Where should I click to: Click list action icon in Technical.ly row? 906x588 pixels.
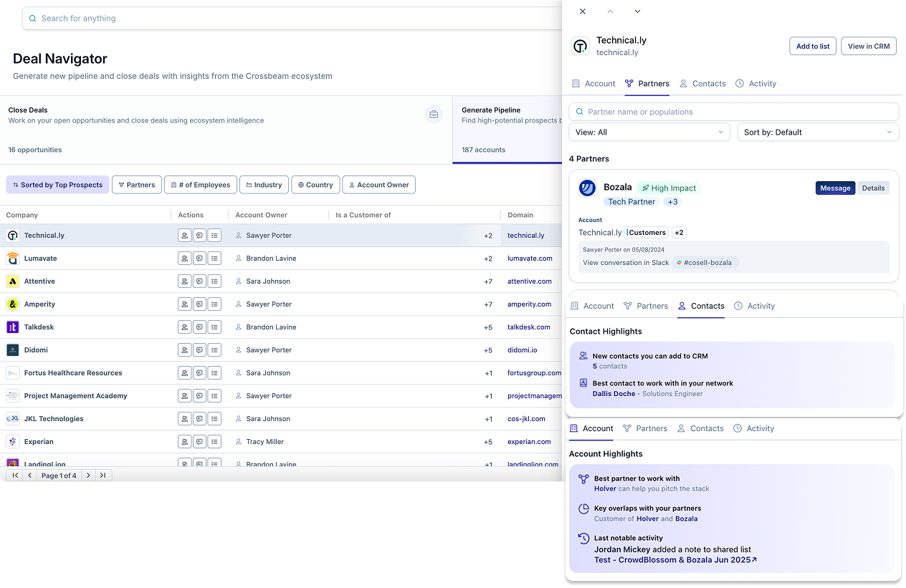214,236
